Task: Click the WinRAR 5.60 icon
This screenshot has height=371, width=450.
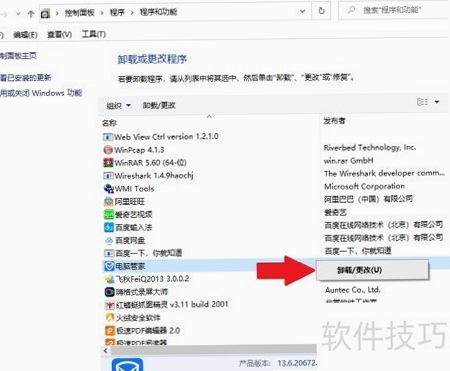Action: [108, 163]
